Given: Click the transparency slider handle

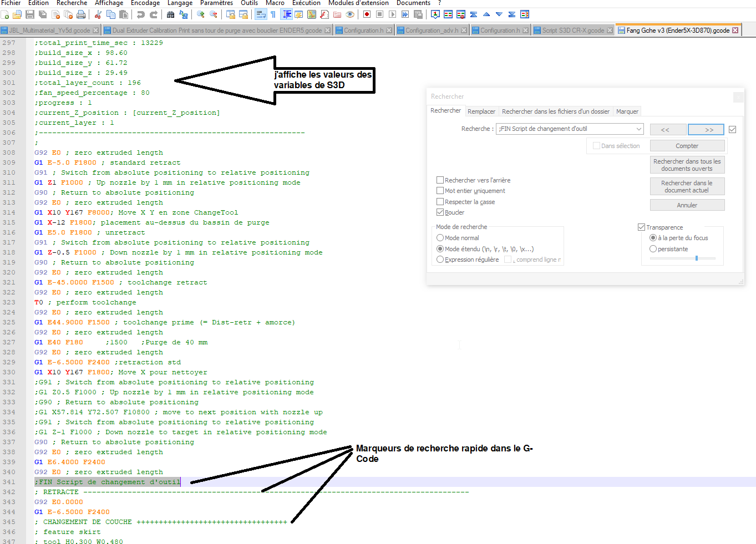Looking at the screenshot, I should [697, 258].
